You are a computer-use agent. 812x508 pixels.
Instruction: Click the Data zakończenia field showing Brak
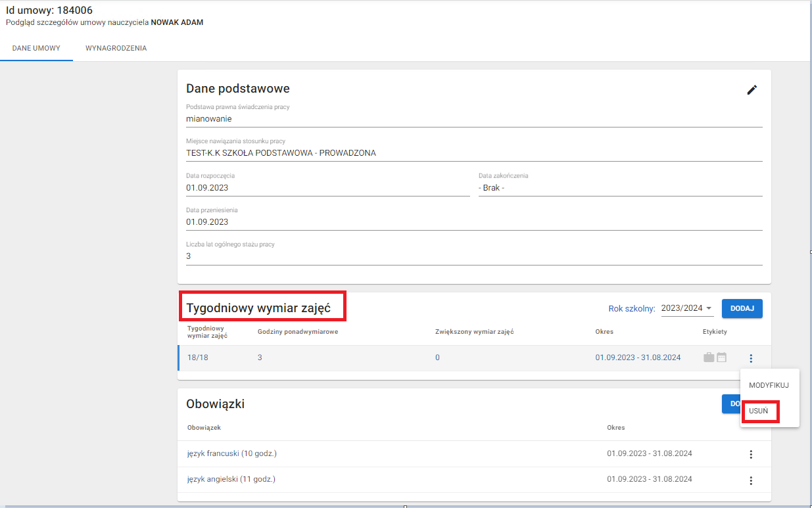pyautogui.click(x=619, y=187)
